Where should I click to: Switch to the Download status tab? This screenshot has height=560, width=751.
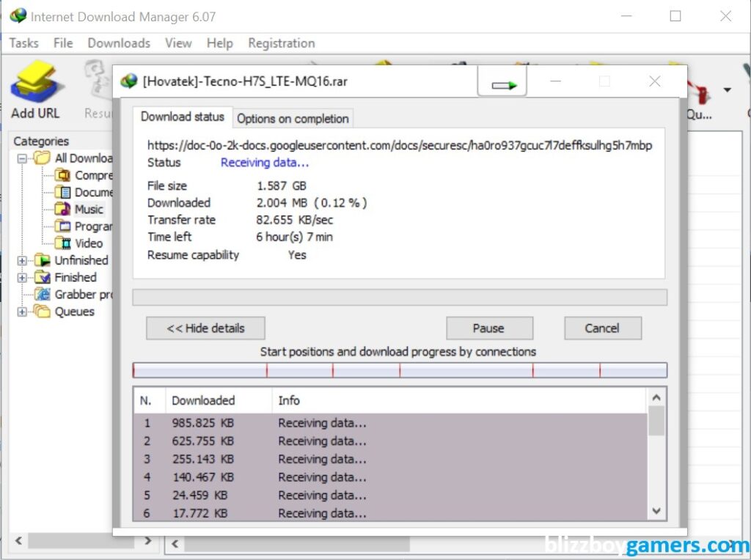[183, 117]
